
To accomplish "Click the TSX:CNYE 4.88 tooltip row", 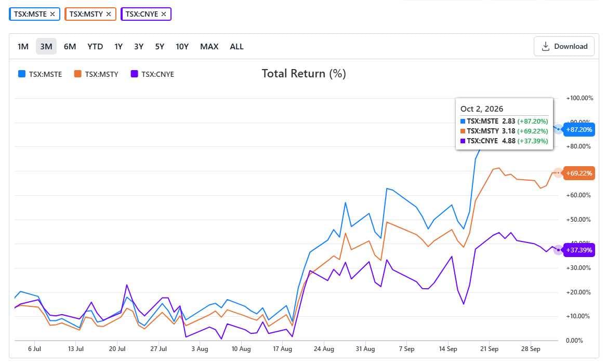I will pyautogui.click(x=504, y=141).
